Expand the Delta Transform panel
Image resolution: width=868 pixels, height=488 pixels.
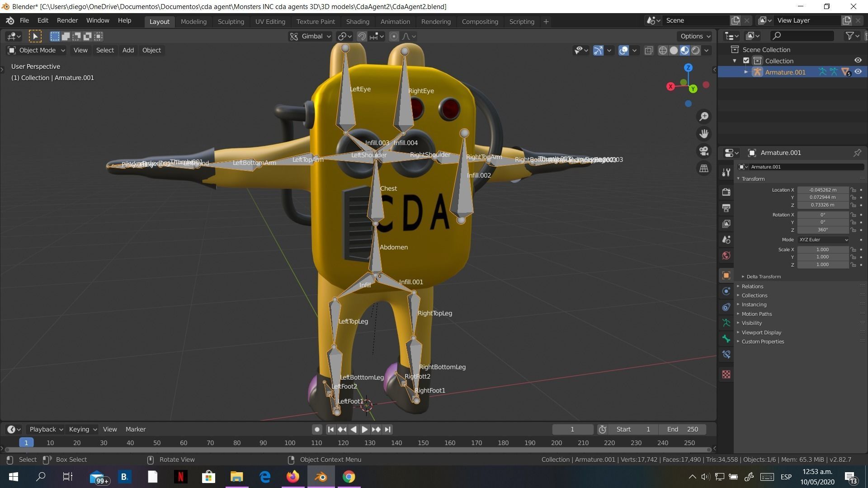pos(763,277)
